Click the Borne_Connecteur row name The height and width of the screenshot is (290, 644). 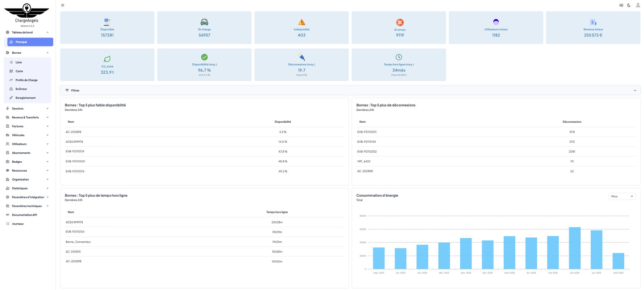pyautogui.click(x=78, y=242)
